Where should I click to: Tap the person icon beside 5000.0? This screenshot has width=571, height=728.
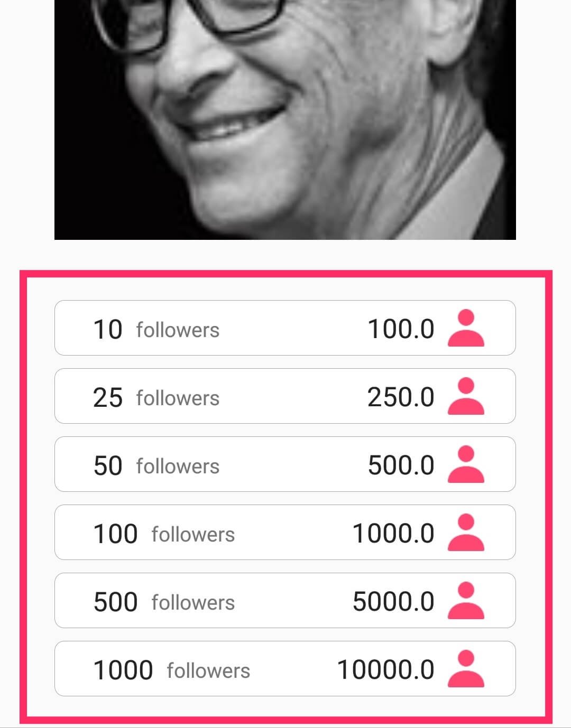pyautogui.click(x=466, y=601)
